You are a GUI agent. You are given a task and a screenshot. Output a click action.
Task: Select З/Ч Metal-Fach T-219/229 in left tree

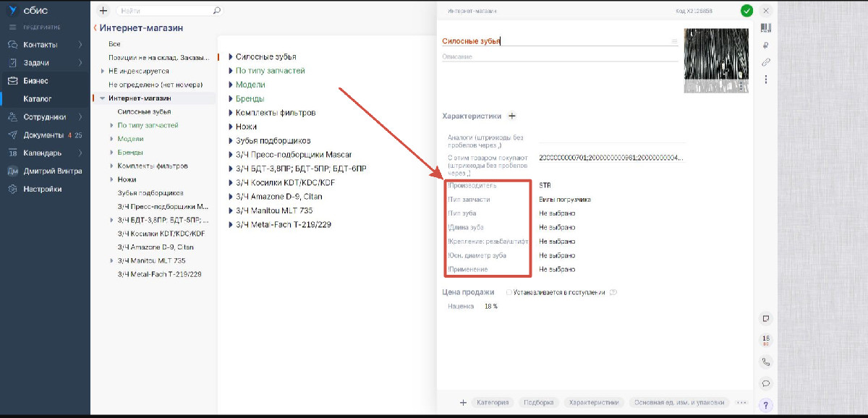click(x=159, y=274)
